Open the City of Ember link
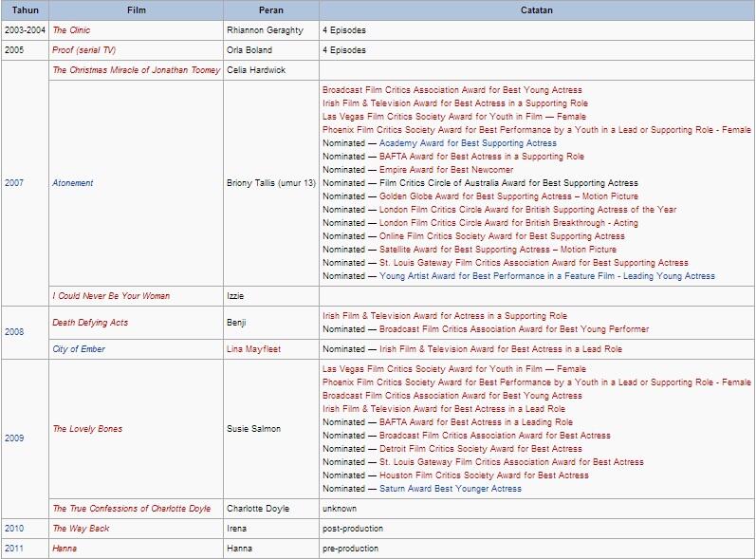 tap(79, 349)
